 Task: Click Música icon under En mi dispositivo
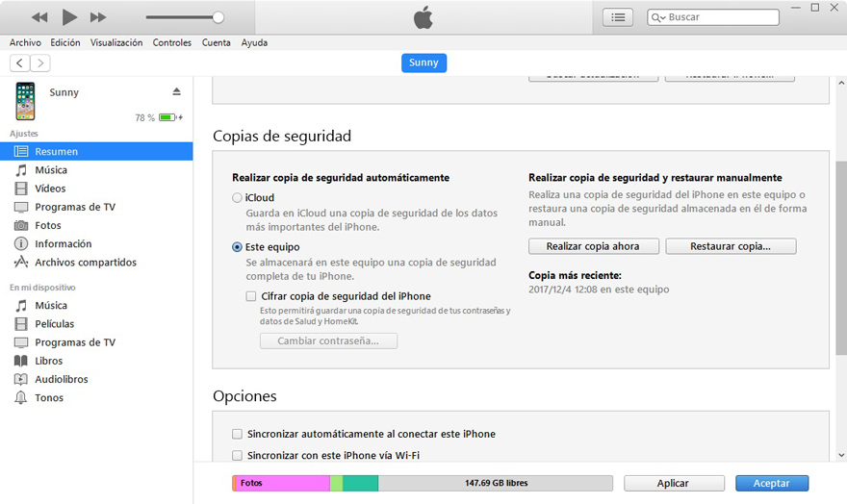click(x=21, y=306)
